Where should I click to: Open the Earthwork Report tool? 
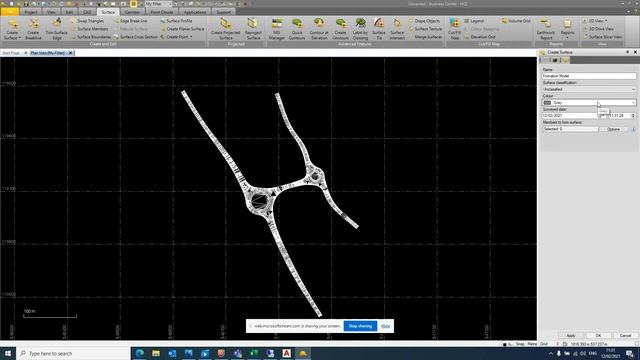[546, 29]
